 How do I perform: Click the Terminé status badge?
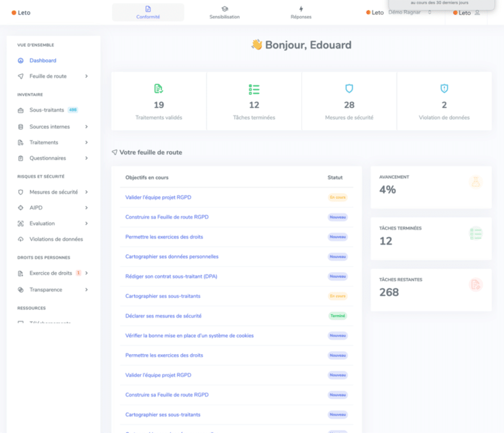338,316
